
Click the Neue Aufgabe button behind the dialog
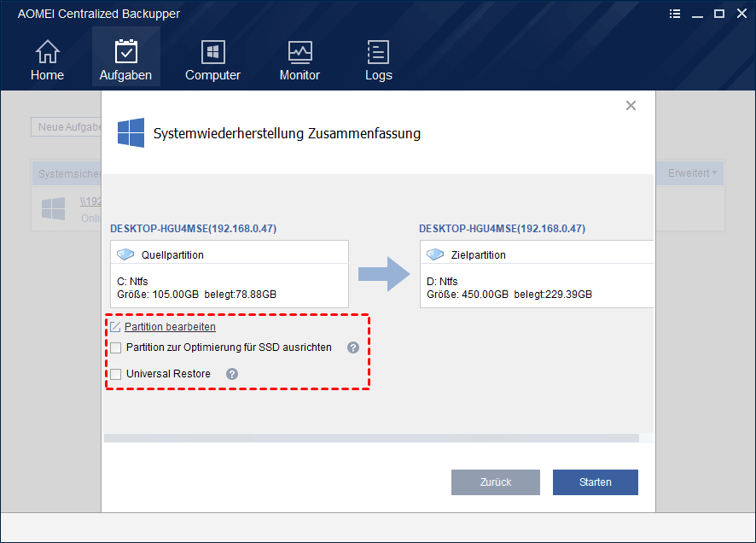(x=66, y=127)
